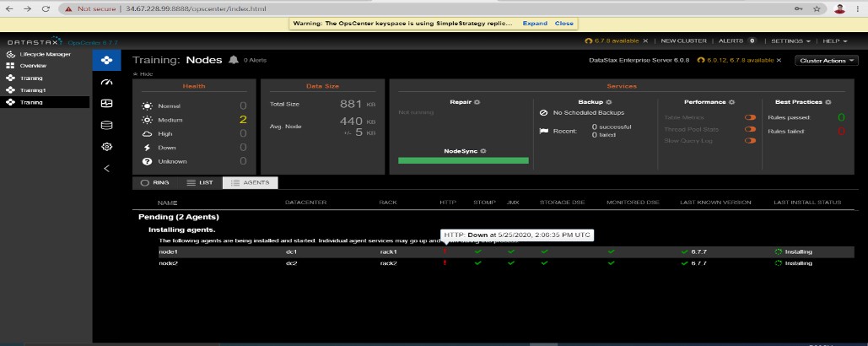Screen dimensions: 868x346
Task: Open the Cluster Actions dropdown
Action: 827,61
